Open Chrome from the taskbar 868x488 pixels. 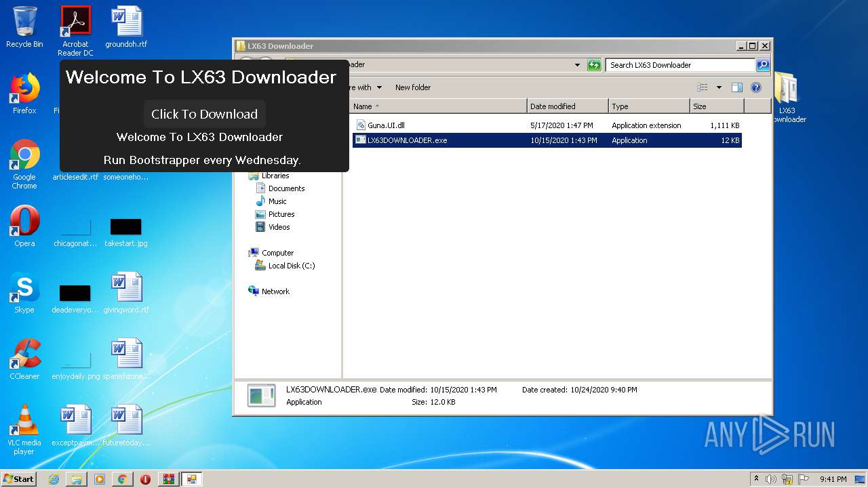(x=122, y=479)
